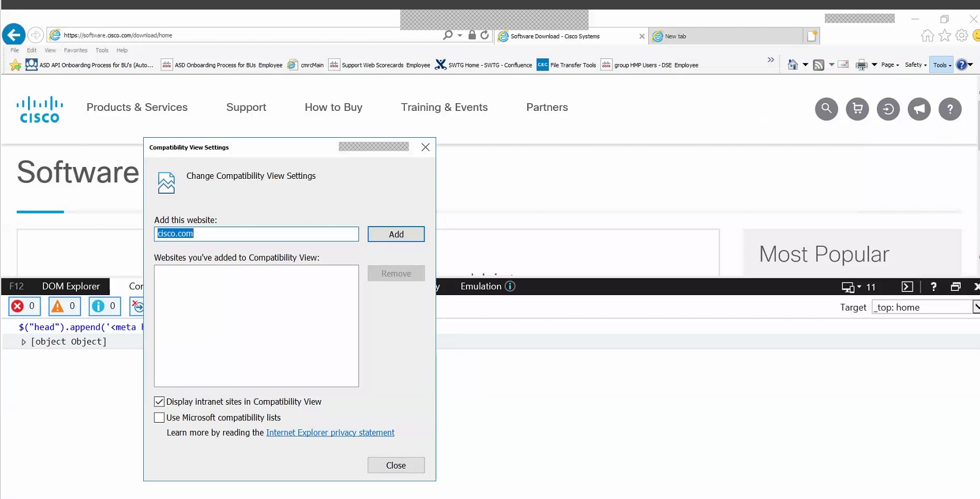Open the address bar autocomplete dropdown arrow

coord(460,35)
